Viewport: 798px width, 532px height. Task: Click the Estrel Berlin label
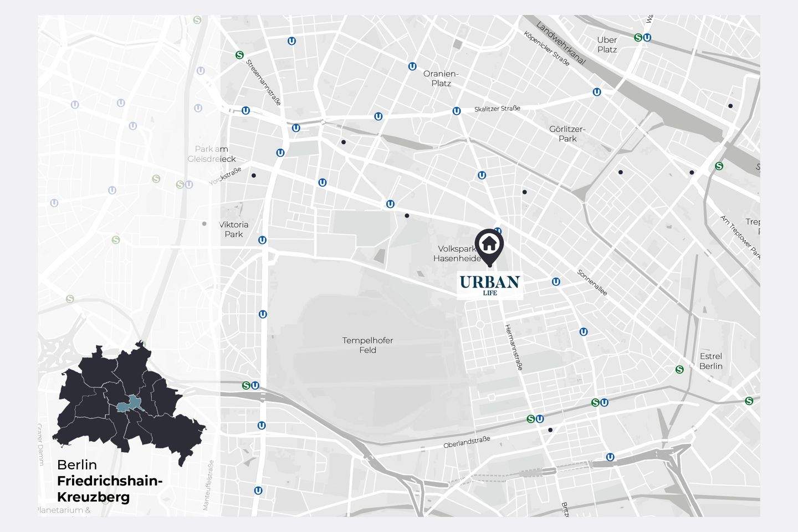click(x=710, y=361)
